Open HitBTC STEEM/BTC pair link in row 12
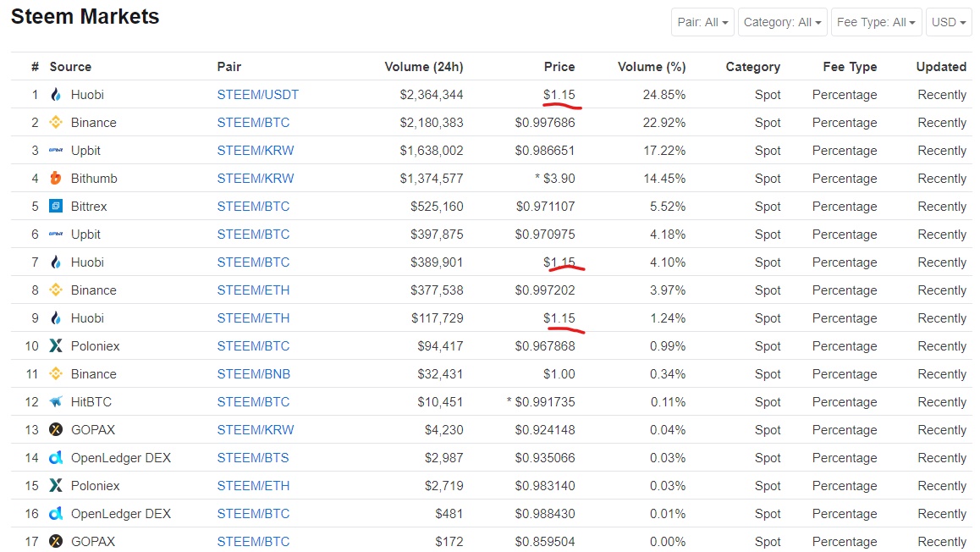Screen dimensions: 980x552 (x=253, y=401)
